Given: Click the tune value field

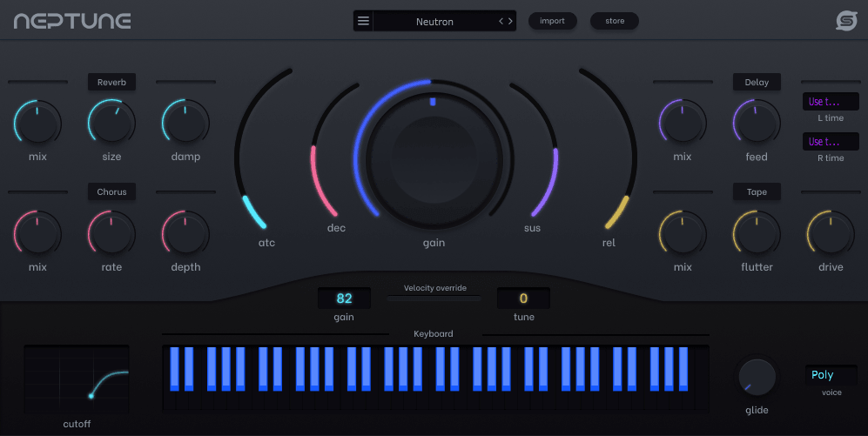Looking at the screenshot, I should [x=523, y=298].
